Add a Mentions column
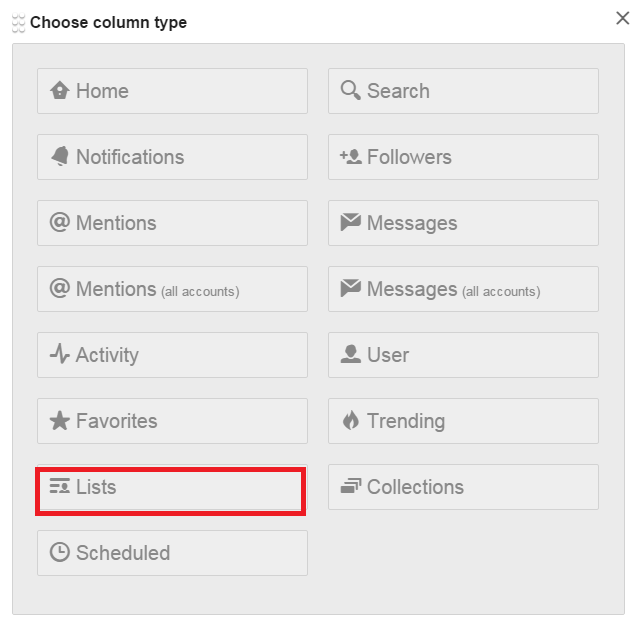Image resolution: width=637 pixels, height=623 pixels. pyautogui.click(x=172, y=223)
